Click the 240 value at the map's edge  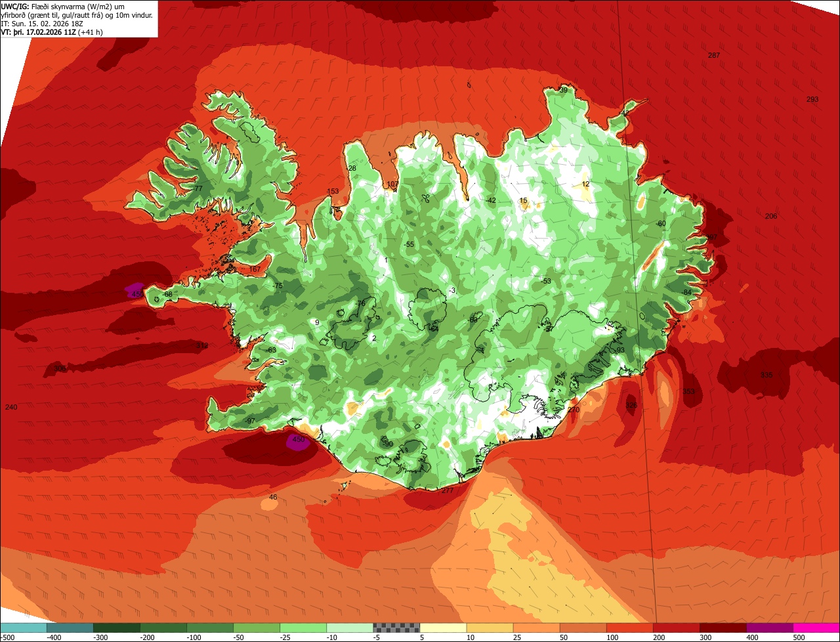11,408
